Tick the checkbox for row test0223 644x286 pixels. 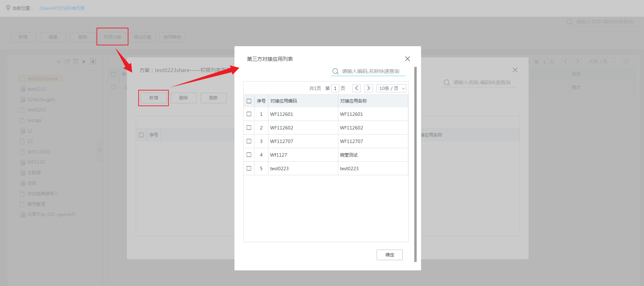click(x=249, y=168)
